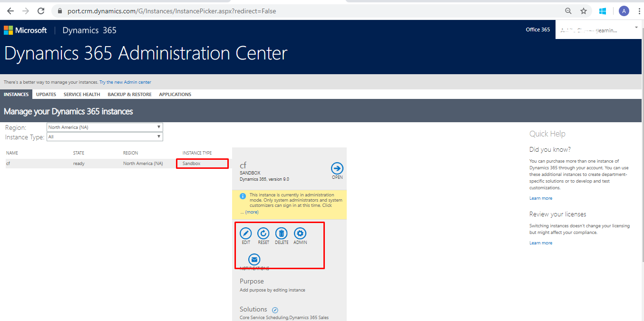Open the Windows extension icon in toolbar
The height and width of the screenshot is (321, 644).
pos(603,11)
